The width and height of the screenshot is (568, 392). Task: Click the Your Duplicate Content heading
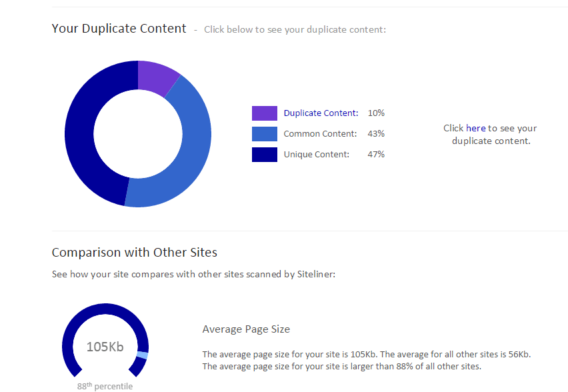click(x=119, y=29)
